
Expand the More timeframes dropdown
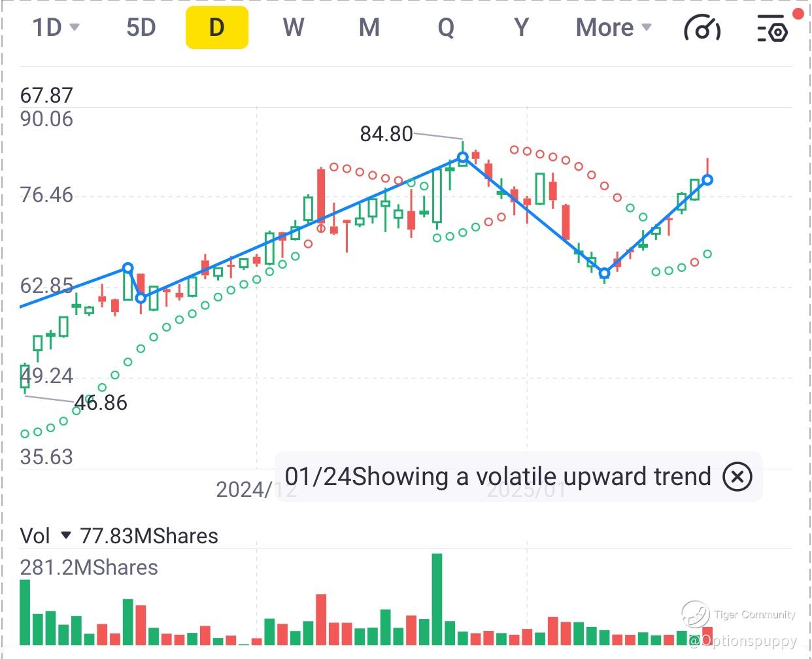coord(613,27)
